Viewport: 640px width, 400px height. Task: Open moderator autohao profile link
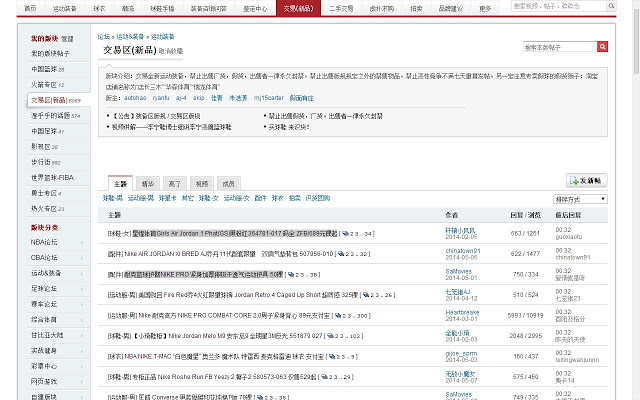click(135, 98)
